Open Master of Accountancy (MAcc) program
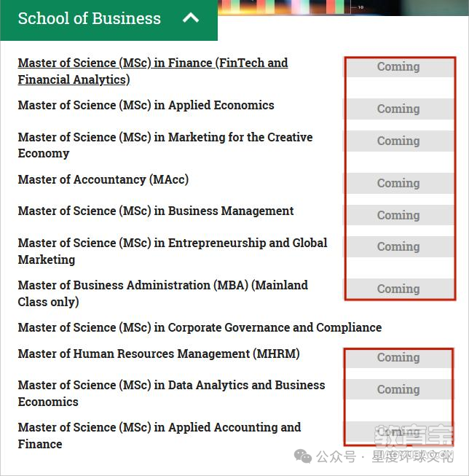 click(x=103, y=179)
